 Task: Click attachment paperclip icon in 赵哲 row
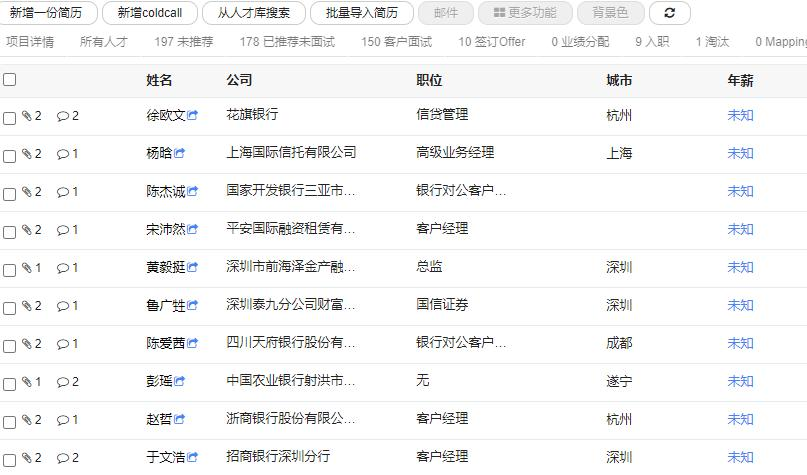point(27,420)
